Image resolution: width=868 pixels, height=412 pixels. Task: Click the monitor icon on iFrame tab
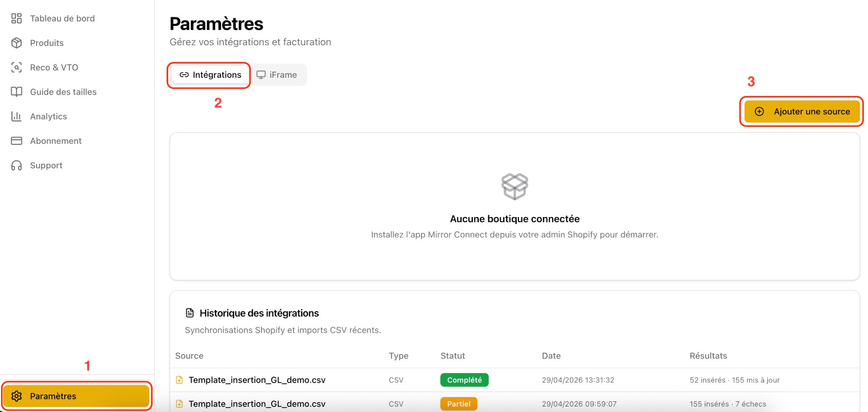tap(261, 75)
